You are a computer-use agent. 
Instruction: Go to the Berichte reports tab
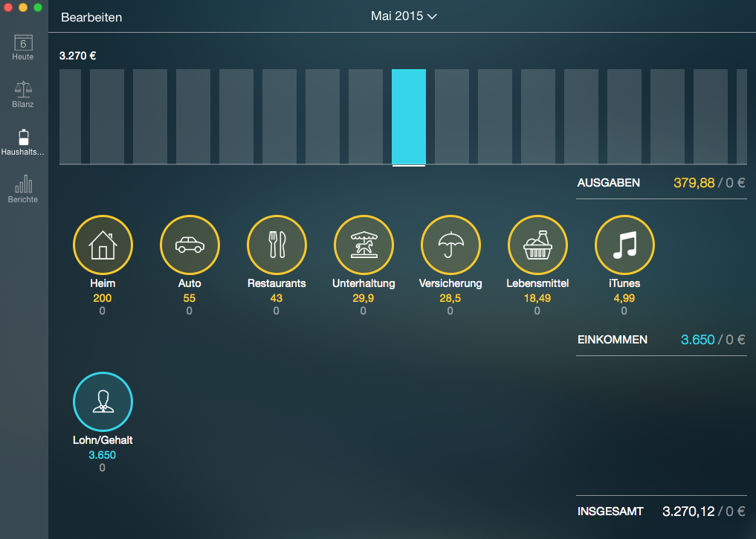click(x=23, y=189)
